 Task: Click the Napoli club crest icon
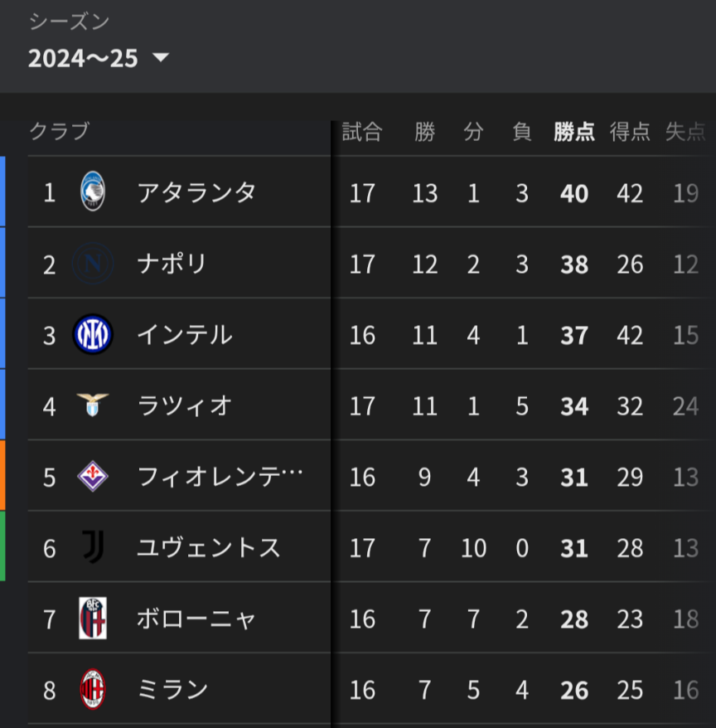(x=93, y=264)
